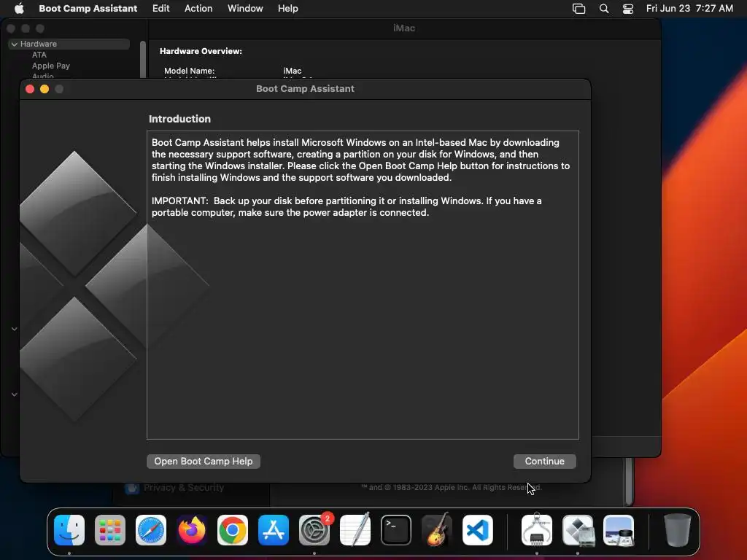The height and width of the screenshot is (560, 747).
Task: Launch Safari from the Dock
Action: (151, 530)
